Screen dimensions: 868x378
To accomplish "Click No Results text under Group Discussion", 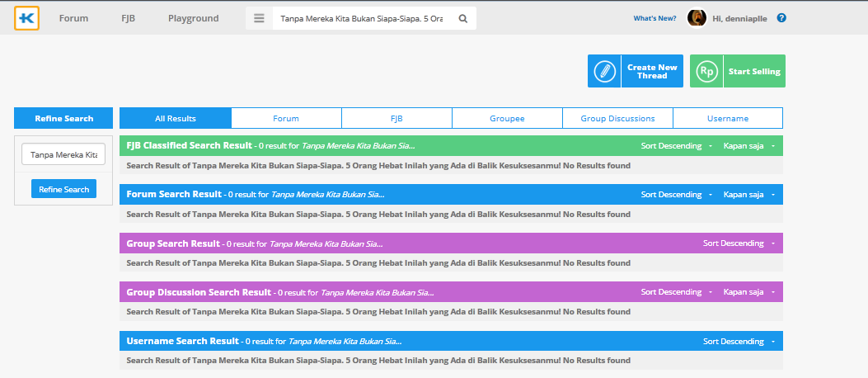I will (x=378, y=311).
